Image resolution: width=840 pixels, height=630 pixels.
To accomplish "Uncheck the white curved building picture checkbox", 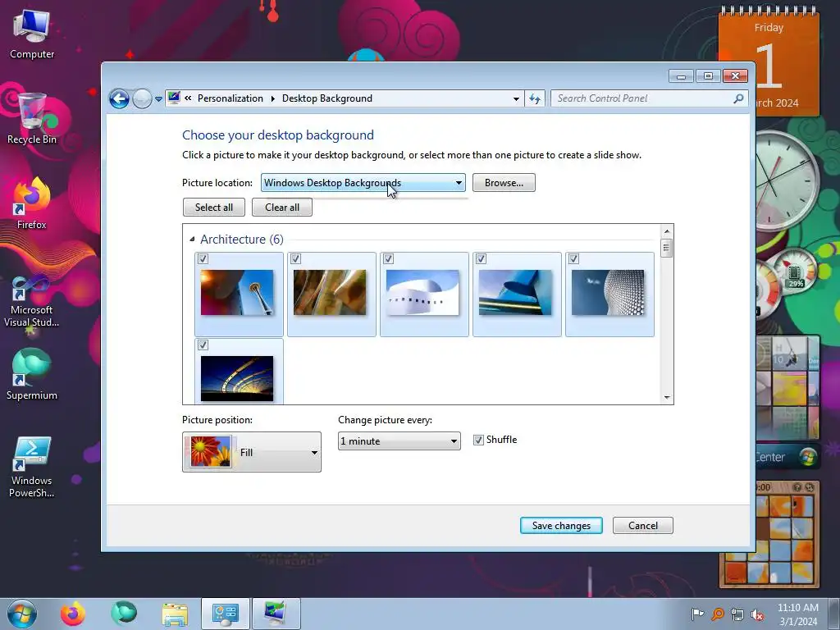I will click(x=388, y=258).
